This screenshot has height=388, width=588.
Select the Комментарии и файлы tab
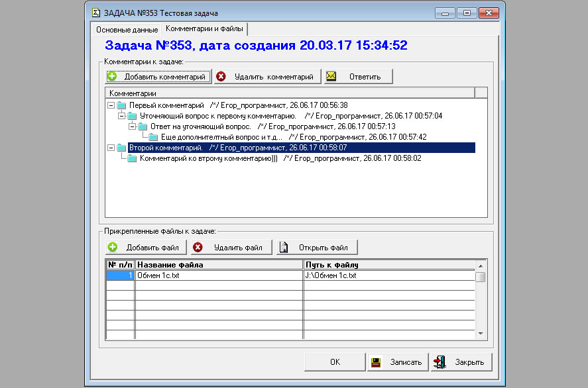click(x=205, y=29)
